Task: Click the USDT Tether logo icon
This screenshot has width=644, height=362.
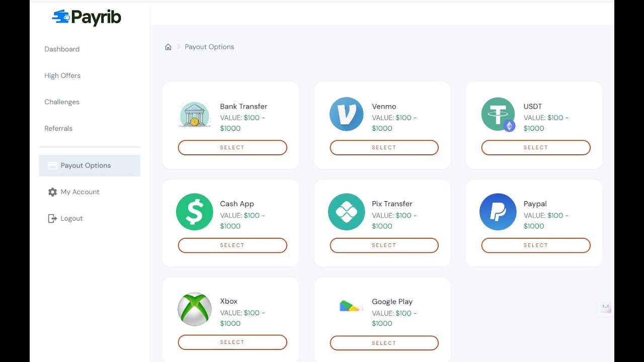Action: (x=498, y=114)
